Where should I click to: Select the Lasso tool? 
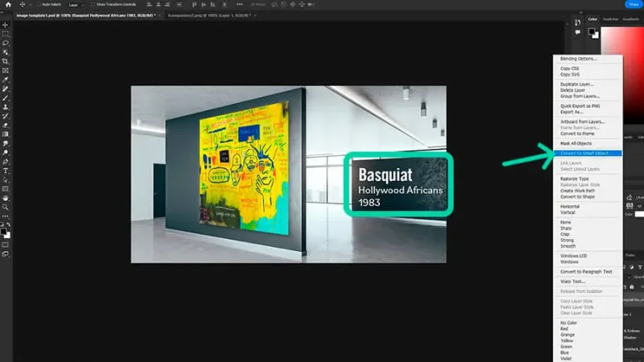6,43
